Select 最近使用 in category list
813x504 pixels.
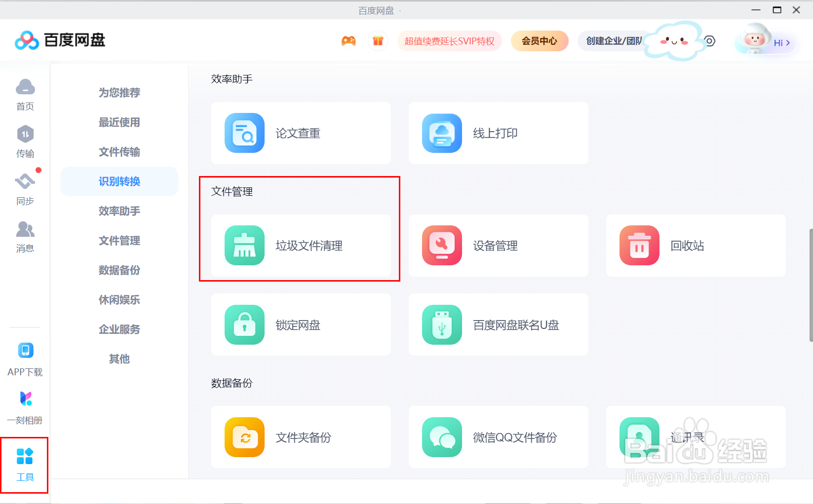(119, 122)
